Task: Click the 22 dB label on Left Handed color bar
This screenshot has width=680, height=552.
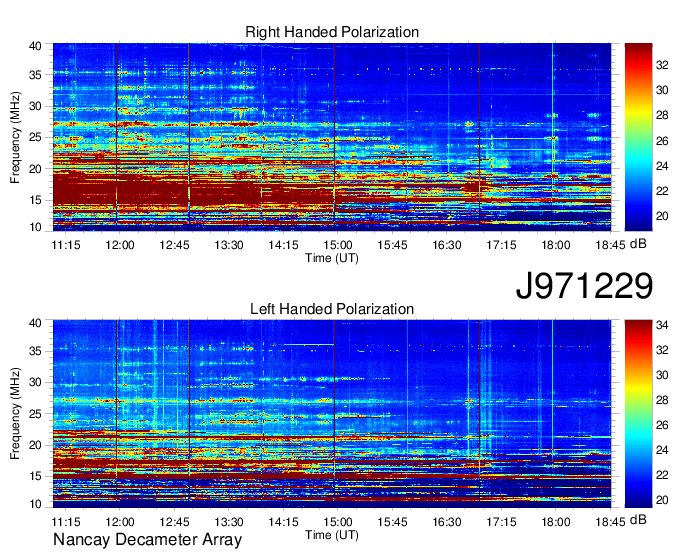Action: pos(662,475)
